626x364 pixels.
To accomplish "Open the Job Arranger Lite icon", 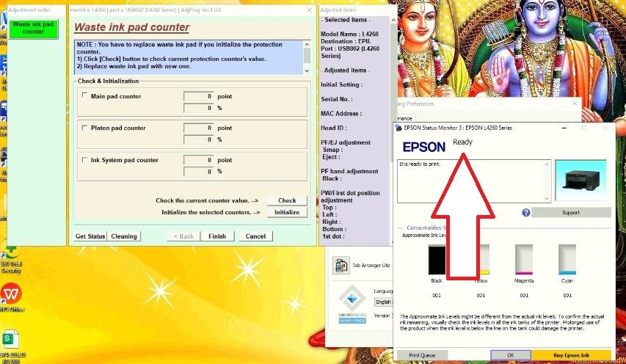I will click(341, 265).
